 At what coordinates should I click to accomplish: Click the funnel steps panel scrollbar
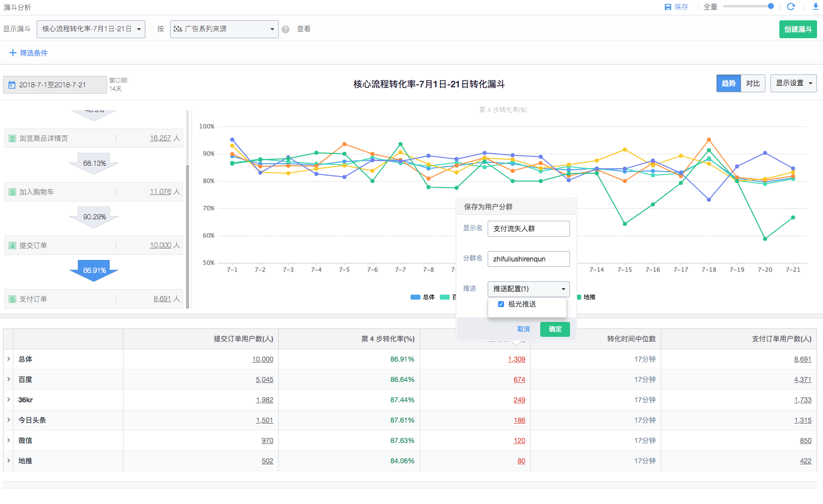click(188, 236)
